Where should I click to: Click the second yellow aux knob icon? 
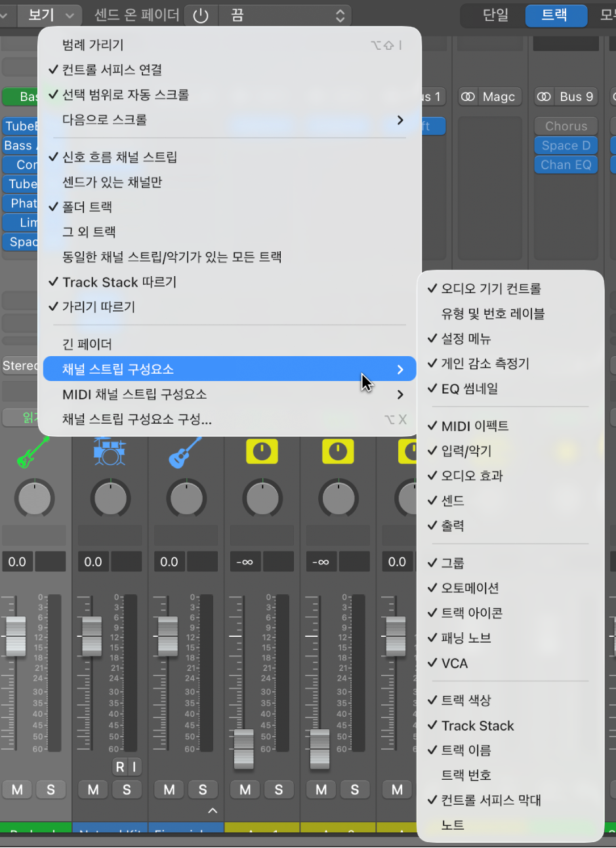[338, 451]
